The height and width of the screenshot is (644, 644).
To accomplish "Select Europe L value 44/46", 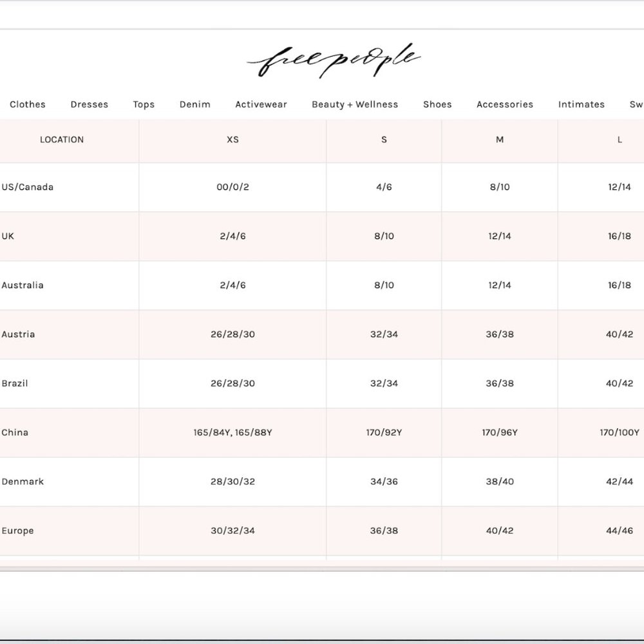I will (x=620, y=531).
